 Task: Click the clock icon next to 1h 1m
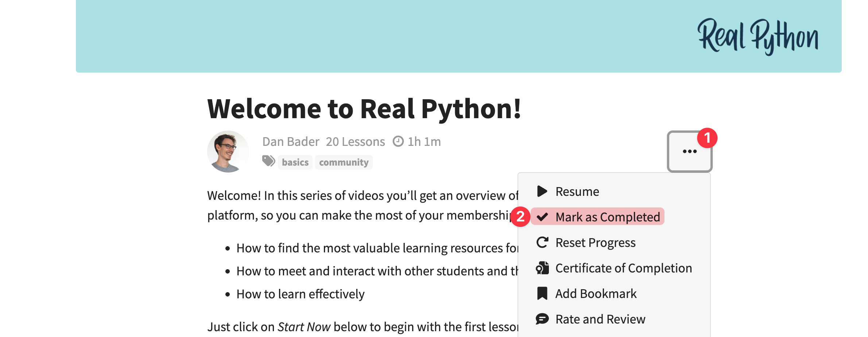pyautogui.click(x=398, y=141)
